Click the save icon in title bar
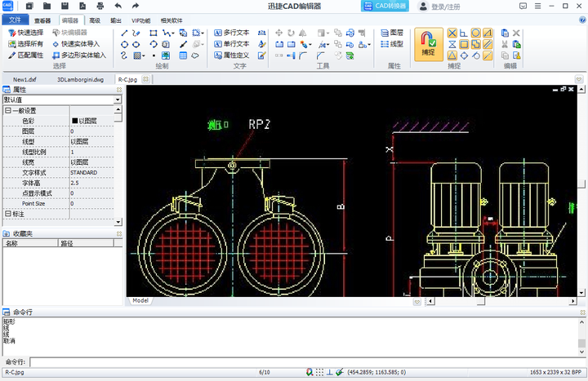Viewport: 588px width, 381px height. (x=64, y=7)
